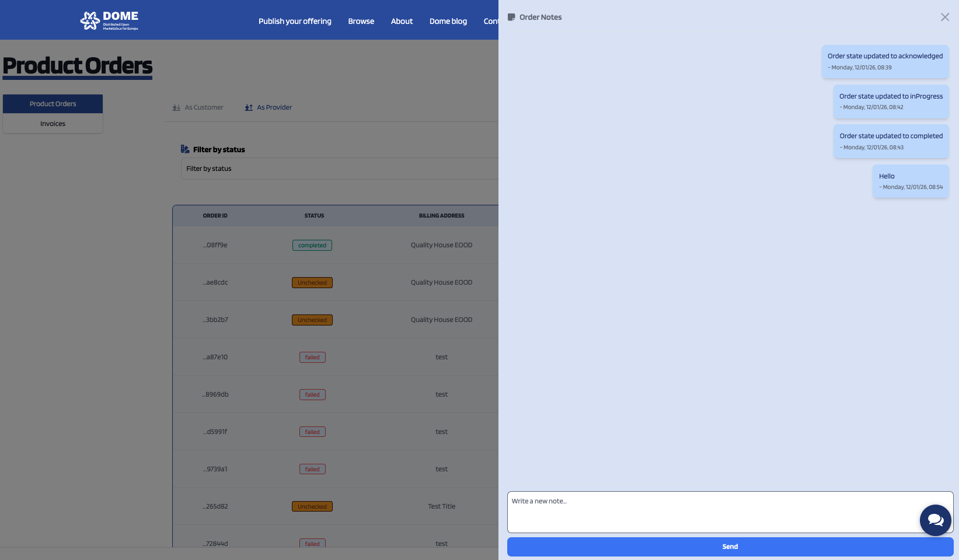Go to Browse in the navigation
959x560 pixels.
pos(361,21)
